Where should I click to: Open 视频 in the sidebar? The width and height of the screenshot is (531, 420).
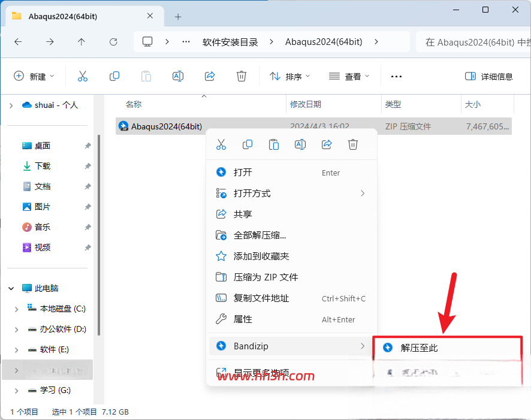pos(43,247)
